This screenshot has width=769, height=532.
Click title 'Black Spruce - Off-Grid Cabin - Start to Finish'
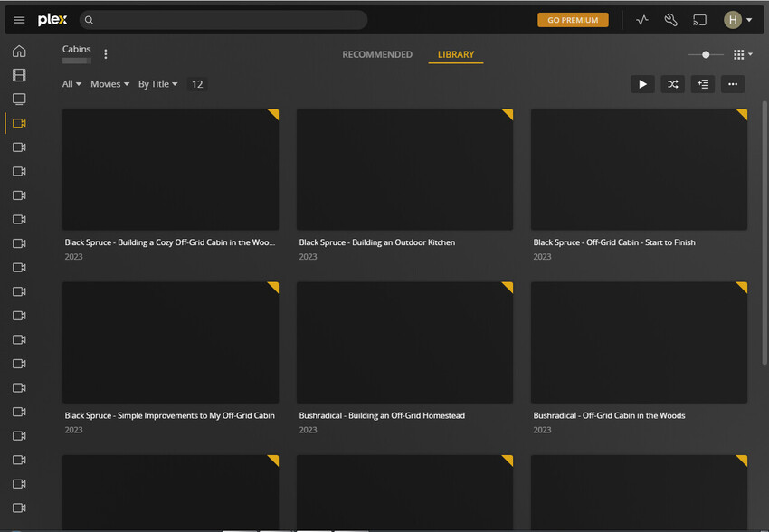coord(614,242)
